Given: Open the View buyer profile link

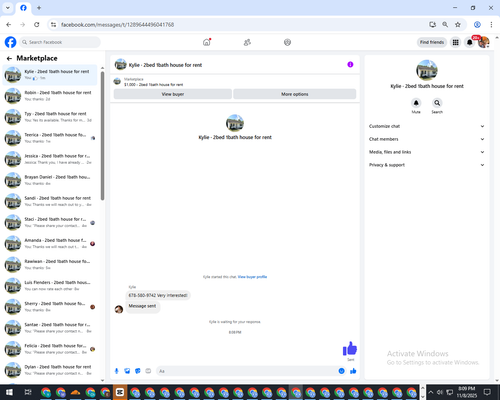Looking at the screenshot, I should coord(252,277).
